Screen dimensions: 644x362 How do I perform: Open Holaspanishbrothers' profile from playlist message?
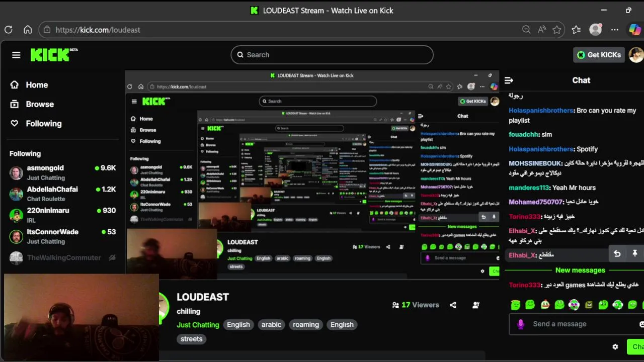[541, 110]
